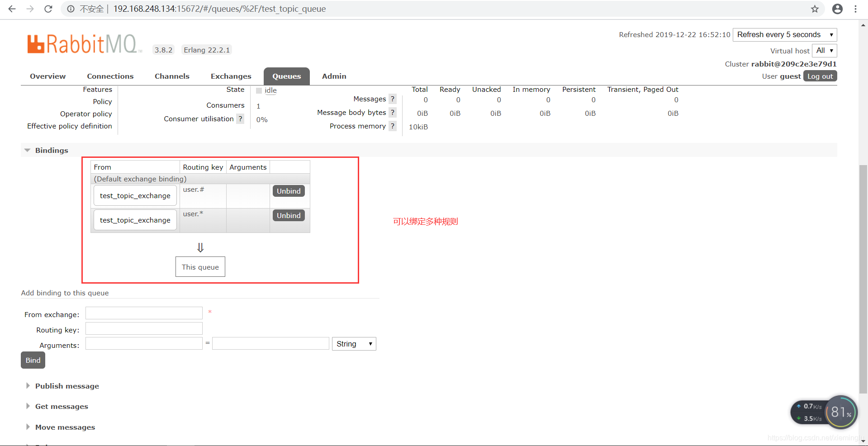This screenshot has height=446, width=868.
Task: Click the Erlang 22.2.1 version label
Action: click(207, 50)
